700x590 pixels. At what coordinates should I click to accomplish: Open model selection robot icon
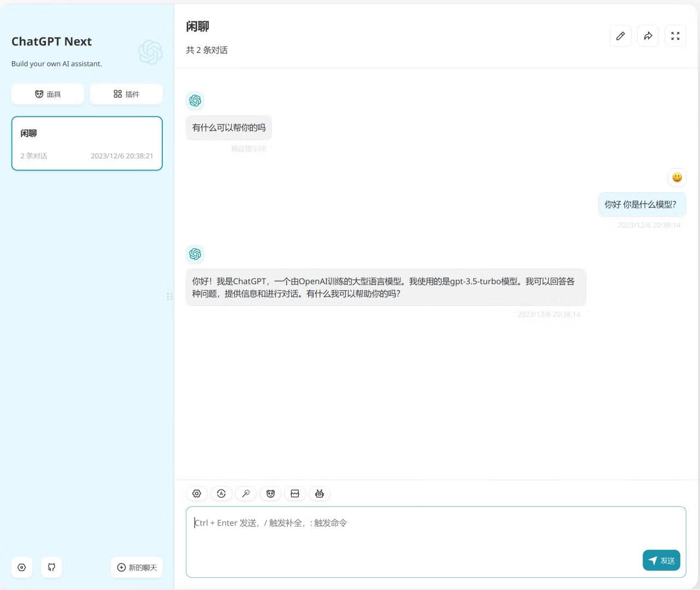(320, 493)
